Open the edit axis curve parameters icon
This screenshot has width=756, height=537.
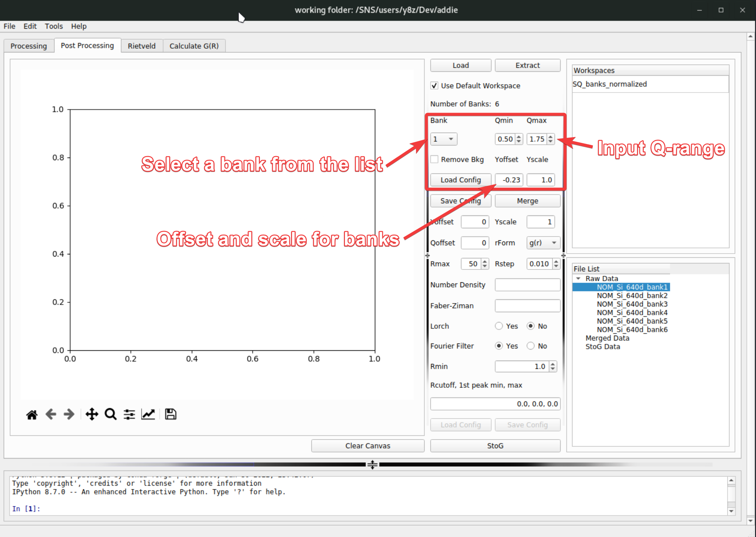click(148, 415)
